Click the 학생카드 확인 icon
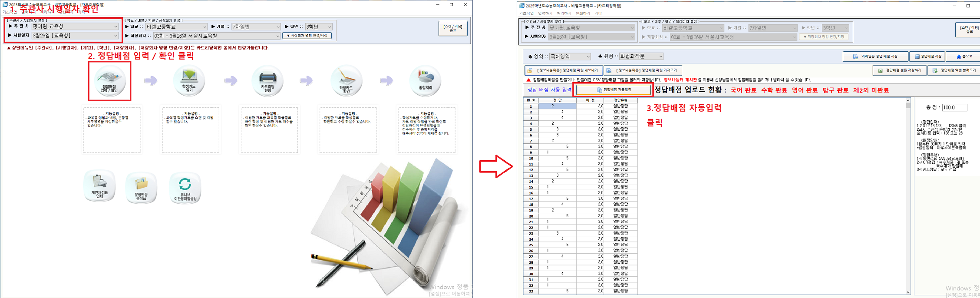Screen dimensions: 980x298 point(346,80)
